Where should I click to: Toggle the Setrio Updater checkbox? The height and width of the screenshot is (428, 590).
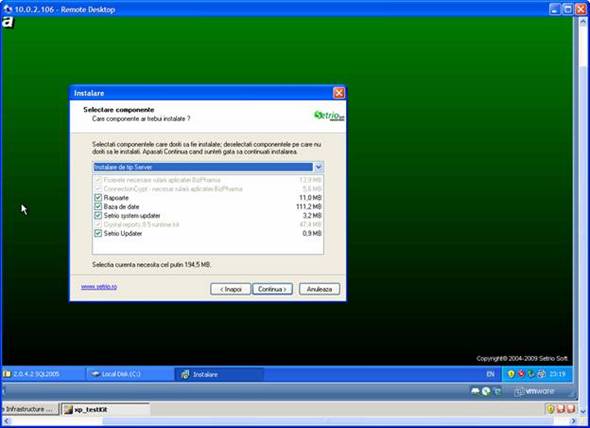click(98, 233)
